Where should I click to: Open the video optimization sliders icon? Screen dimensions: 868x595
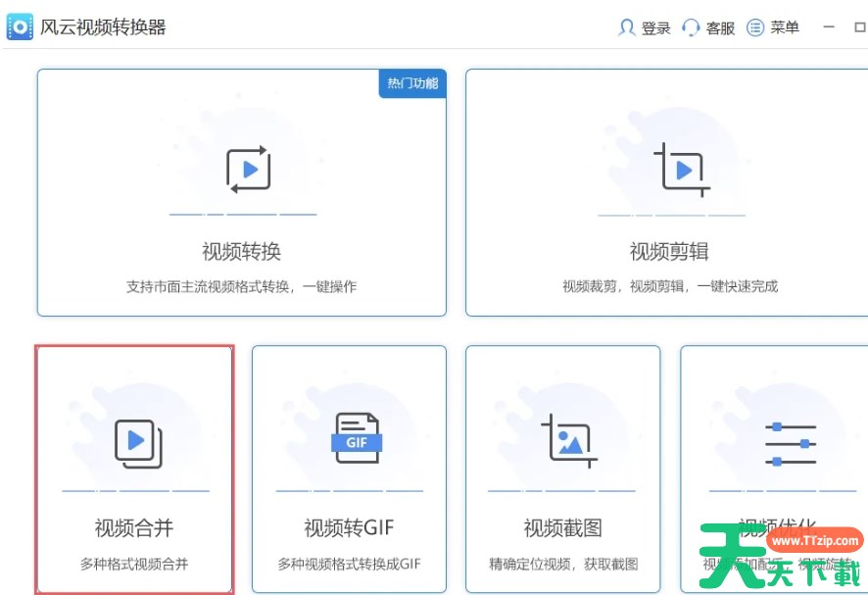(790, 443)
